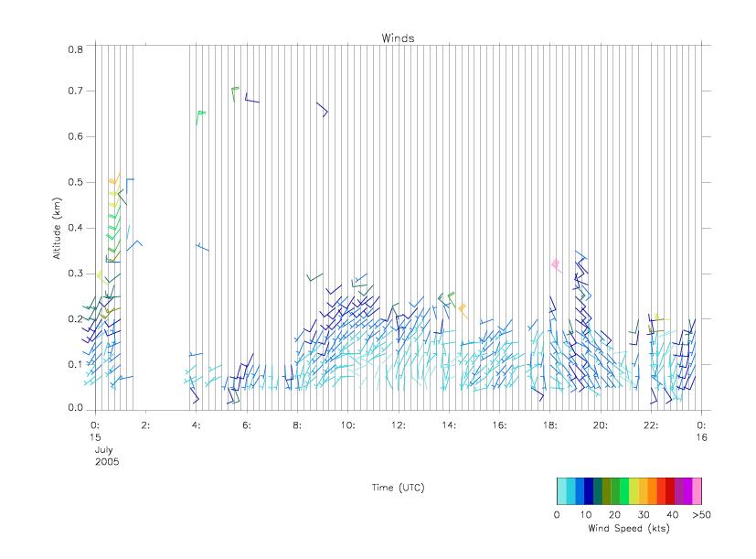Click the "22:" time tick label
The height and width of the screenshot is (559, 756).
(651, 425)
